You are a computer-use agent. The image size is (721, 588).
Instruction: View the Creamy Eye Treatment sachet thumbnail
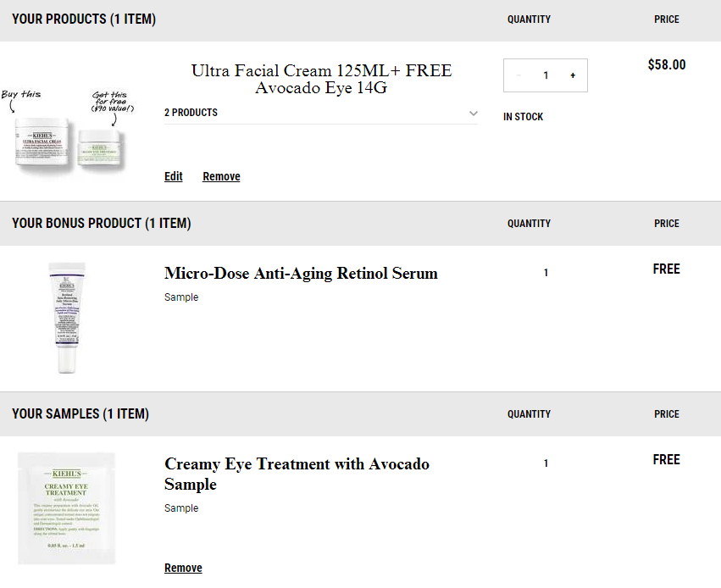point(66,508)
